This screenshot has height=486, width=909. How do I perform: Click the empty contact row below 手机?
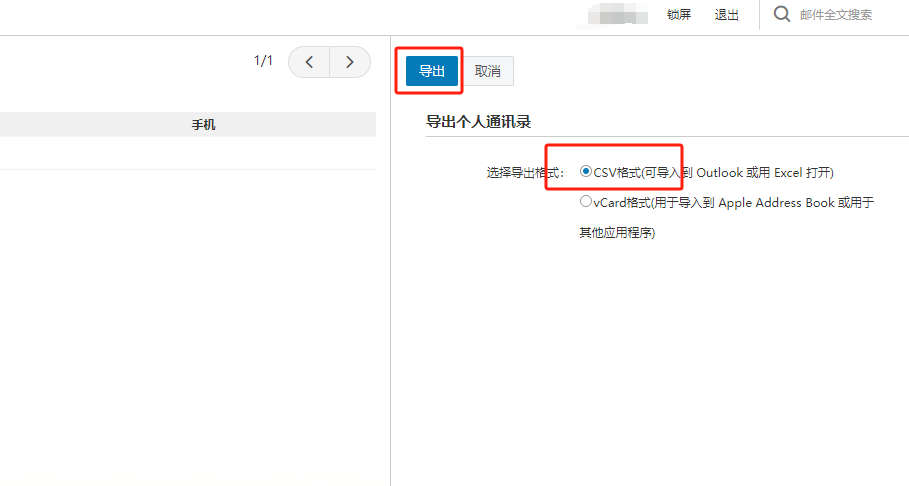pos(188,153)
